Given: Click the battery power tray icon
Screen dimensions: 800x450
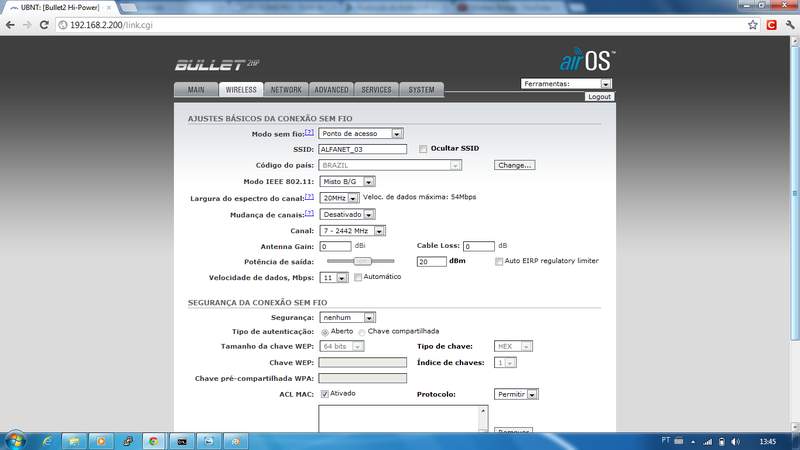Looking at the screenshot, I should pyautogui.click(x=721, y=441).
